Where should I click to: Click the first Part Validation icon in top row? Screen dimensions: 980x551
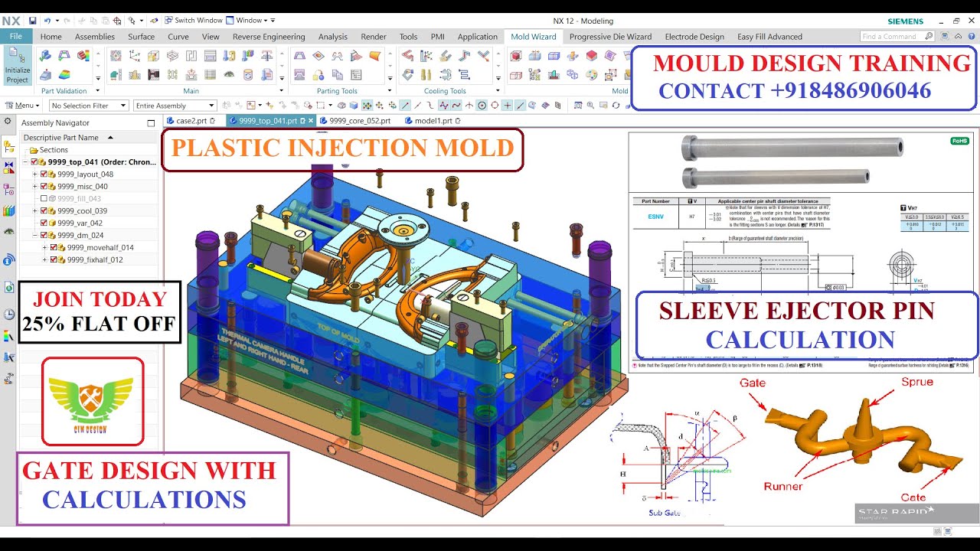click(x=45, y=55)
